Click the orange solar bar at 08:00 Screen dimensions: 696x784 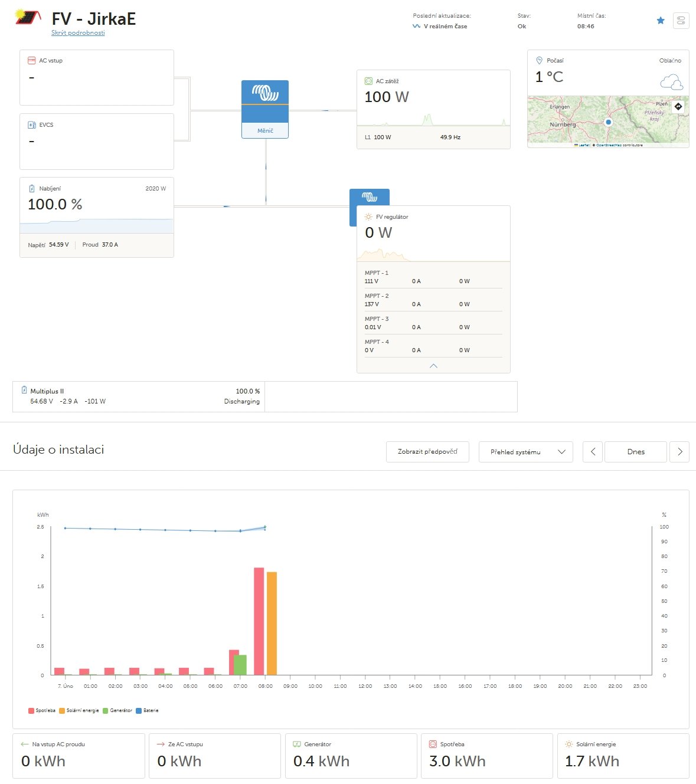272,623
